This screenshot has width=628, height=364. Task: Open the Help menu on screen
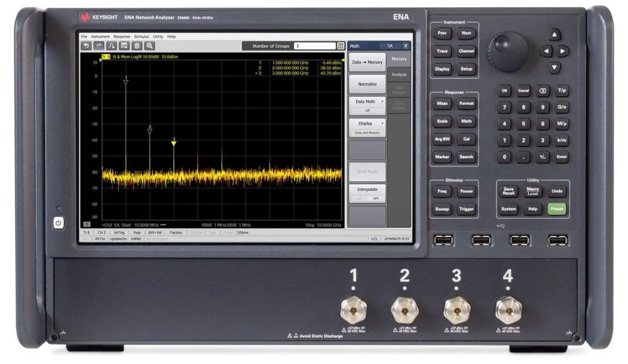172,37
